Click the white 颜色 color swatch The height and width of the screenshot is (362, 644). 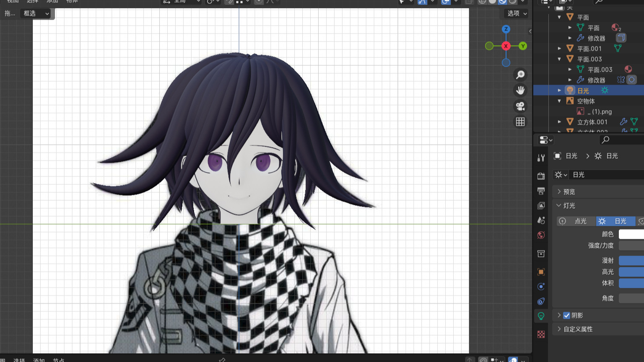pyautogui.click(x=631, y=234)
